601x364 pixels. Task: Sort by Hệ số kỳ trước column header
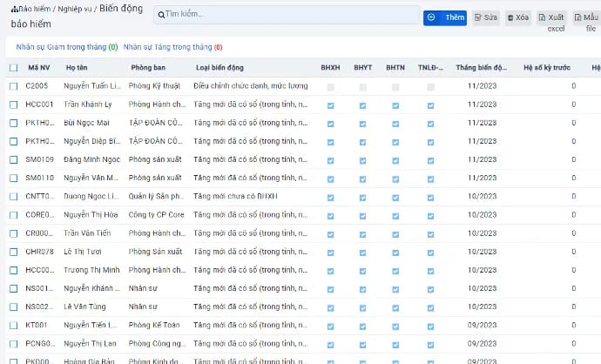pyautogui.click(x=547, y=67)
